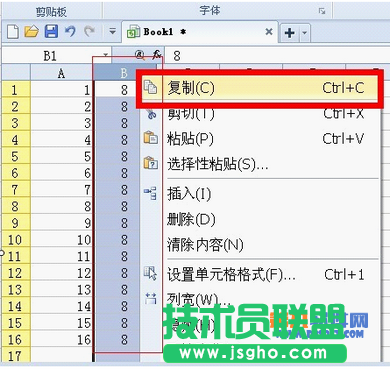
Task: Click the column width icon
Action: tap(151, 298)
